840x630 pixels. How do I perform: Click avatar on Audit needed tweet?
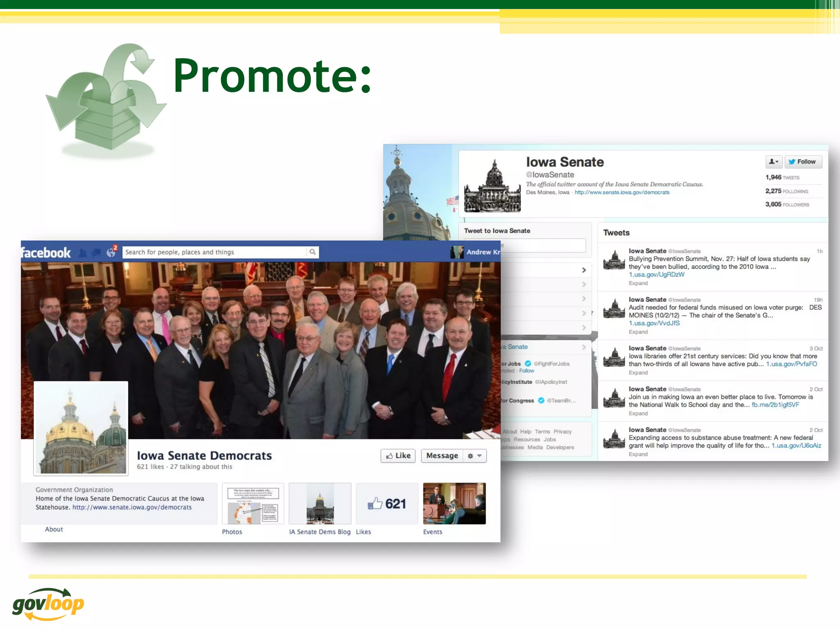[x=614, y=308]
